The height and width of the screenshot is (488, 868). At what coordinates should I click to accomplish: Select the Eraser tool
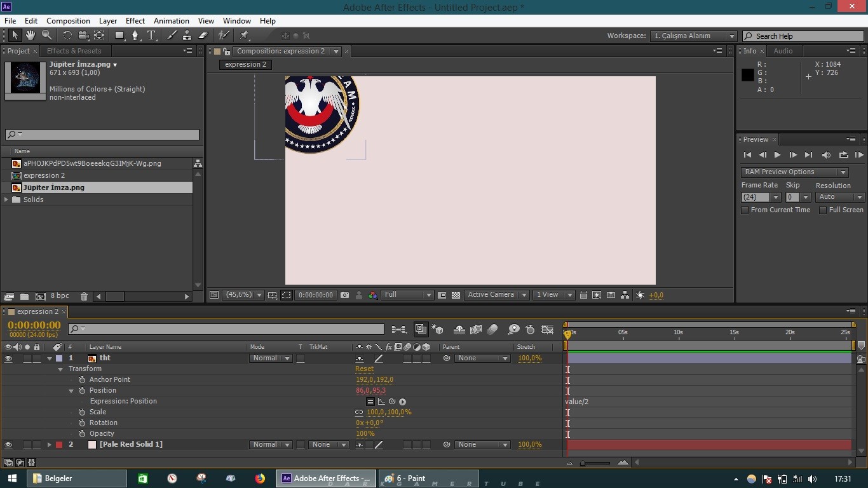point(203,36)
